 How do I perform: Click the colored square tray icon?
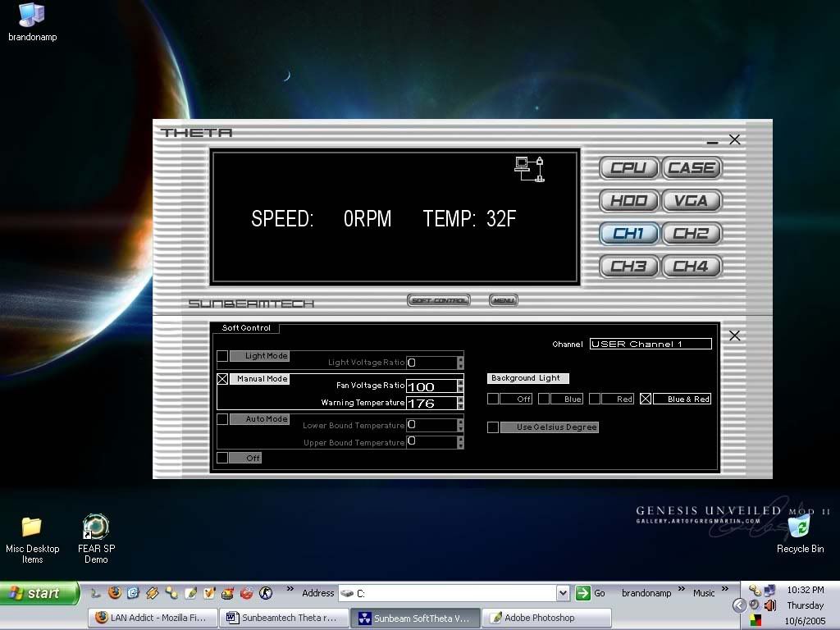coord(755,620)
